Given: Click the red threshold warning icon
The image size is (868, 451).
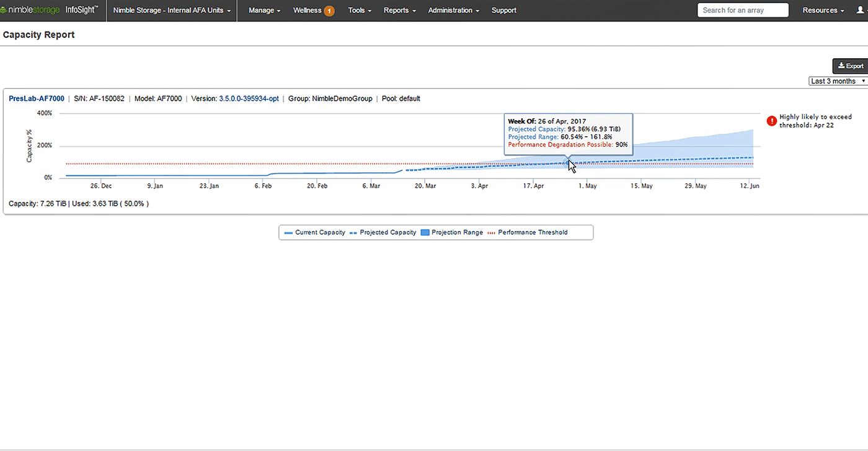Looking at the screenshot, I should (x=772, y=121).
